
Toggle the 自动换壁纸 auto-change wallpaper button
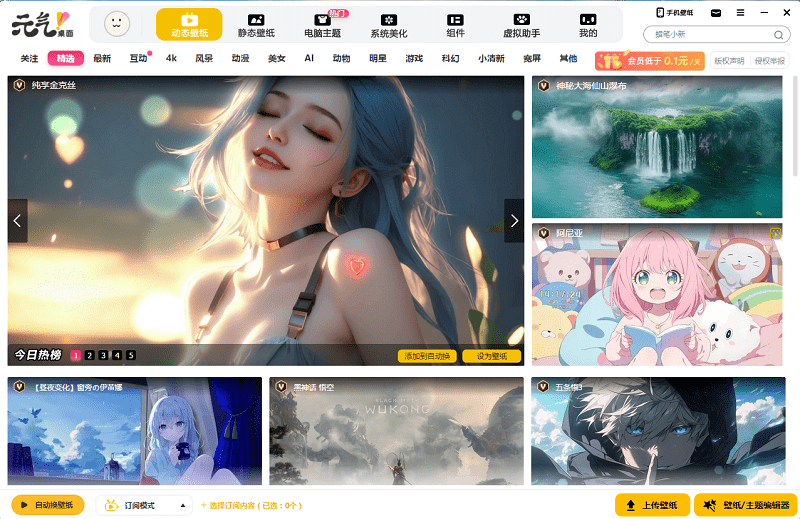(48, 505)
